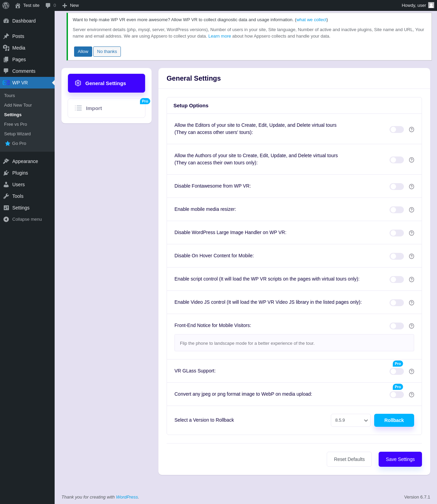Click the Pro badge on Import tab
This screenshot has height=504, width=437.
(x=145, y=101)
